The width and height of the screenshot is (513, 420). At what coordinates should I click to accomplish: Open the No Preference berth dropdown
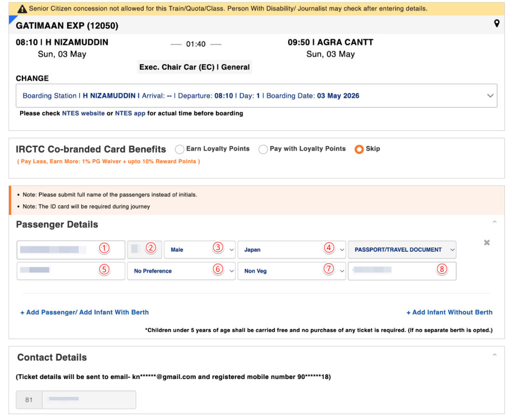(x=181, y=271)
